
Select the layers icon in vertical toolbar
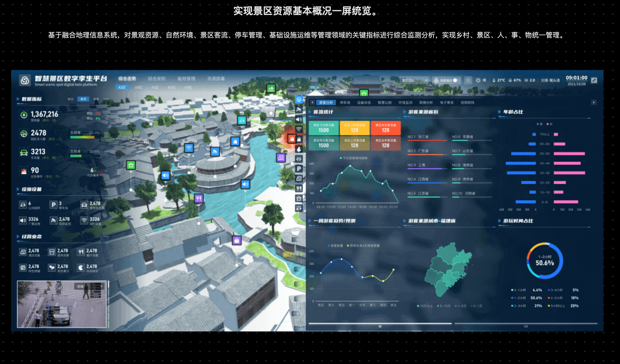[x=299, y=100]
